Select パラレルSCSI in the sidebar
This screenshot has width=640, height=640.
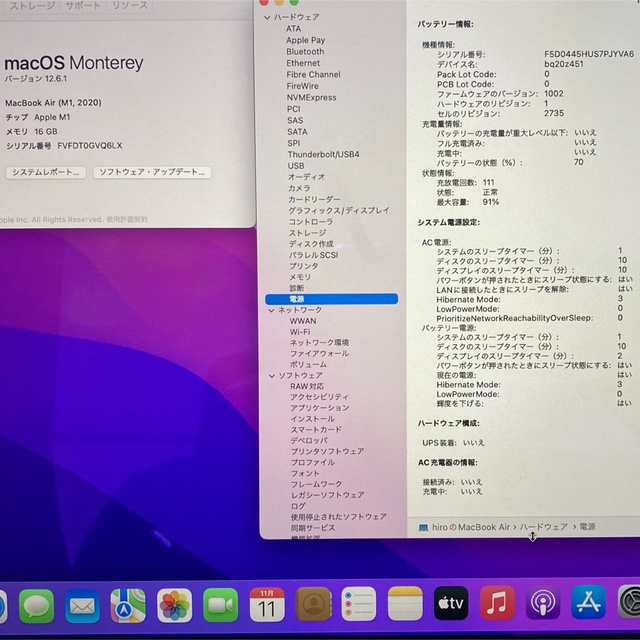coord(313,255)
